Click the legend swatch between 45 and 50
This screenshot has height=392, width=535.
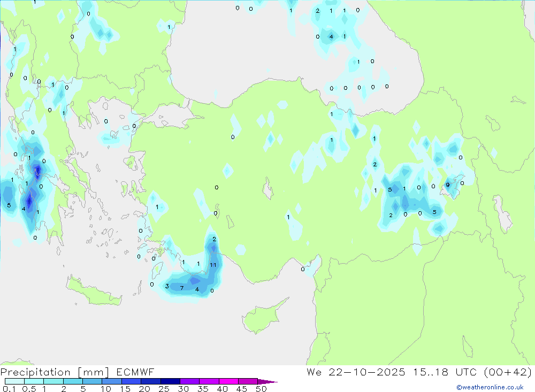pyautogui.click(x=248, y=381)
